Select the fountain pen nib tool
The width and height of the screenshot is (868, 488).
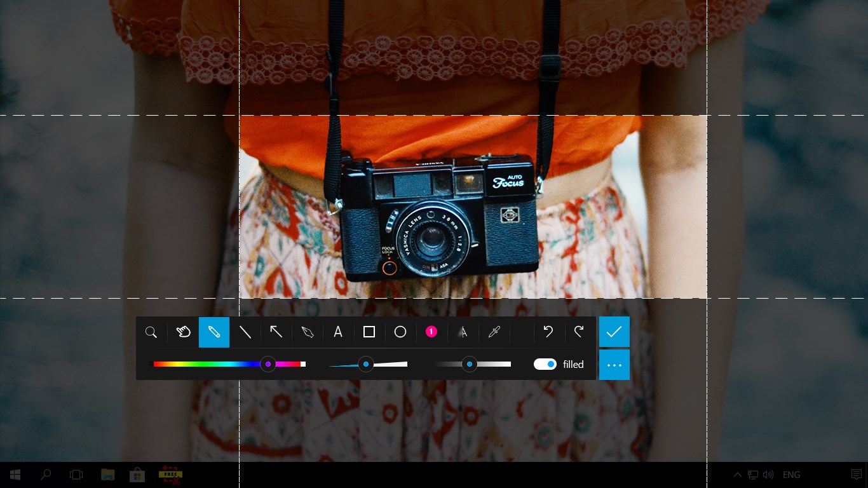(307, 332)
